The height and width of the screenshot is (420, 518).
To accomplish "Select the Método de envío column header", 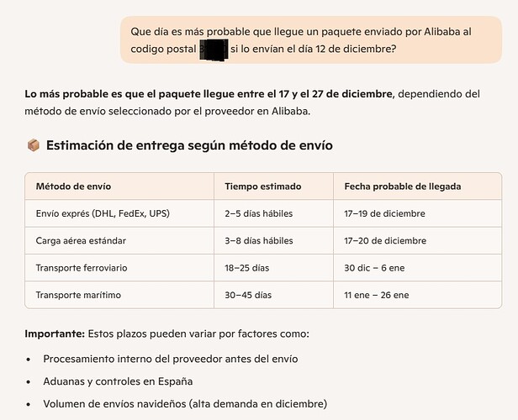I will click(x=73, y=186).
